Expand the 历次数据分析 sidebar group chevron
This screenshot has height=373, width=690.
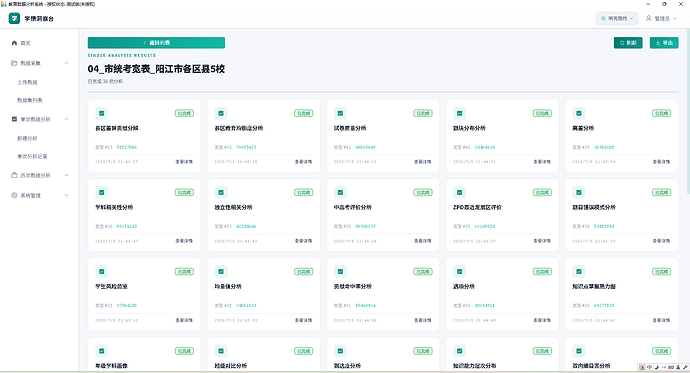click(x=66, y=175)
